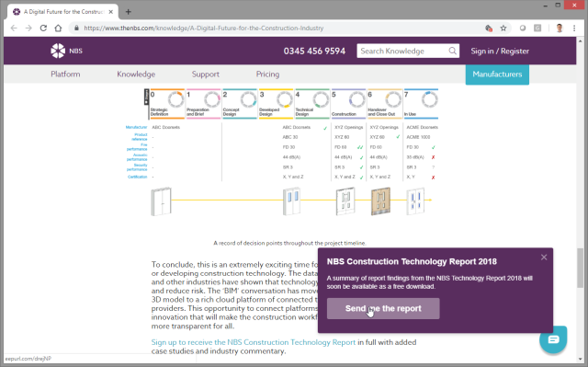Reload the page in the browser
Viewport: 588px width, 367px height.
point(43,29)
